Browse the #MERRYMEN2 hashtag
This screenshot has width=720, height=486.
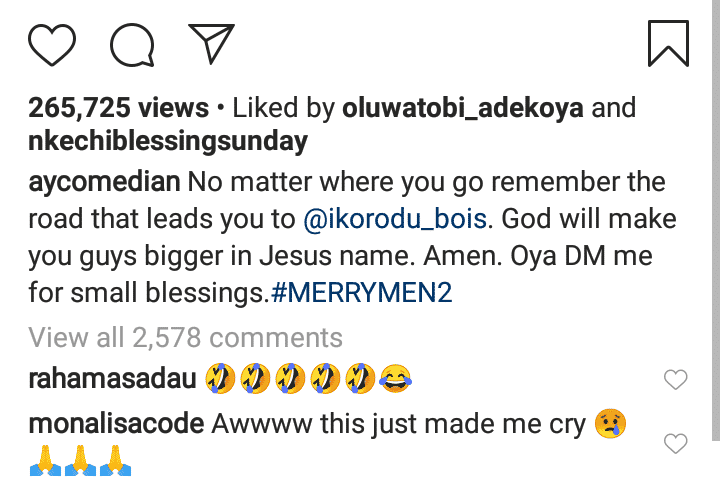click(x=362, y=293)
